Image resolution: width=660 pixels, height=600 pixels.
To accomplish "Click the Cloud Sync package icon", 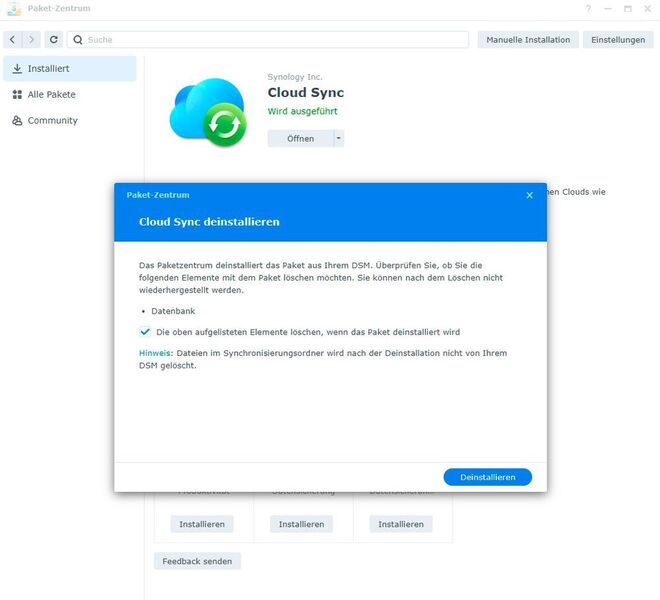I will click(x=208, y=112).
